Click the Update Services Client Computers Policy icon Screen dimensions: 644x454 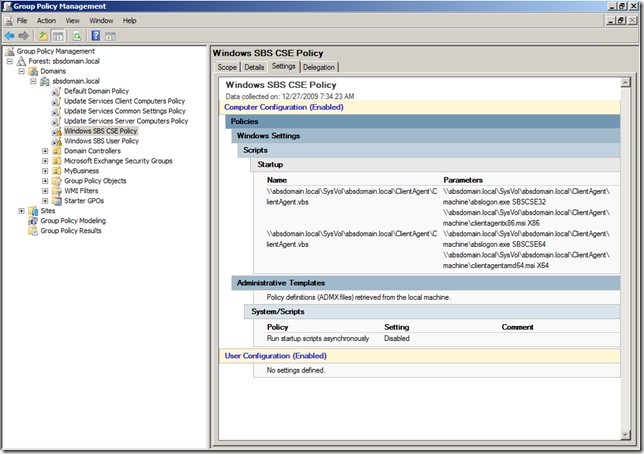(x=57, y=101)
